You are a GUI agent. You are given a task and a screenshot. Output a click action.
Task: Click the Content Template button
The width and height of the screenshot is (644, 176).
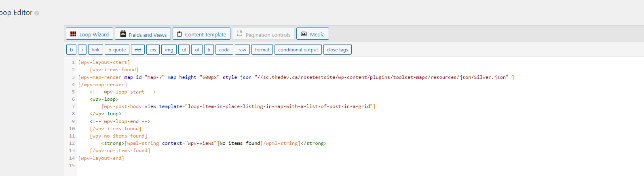[x=201, y=34]
